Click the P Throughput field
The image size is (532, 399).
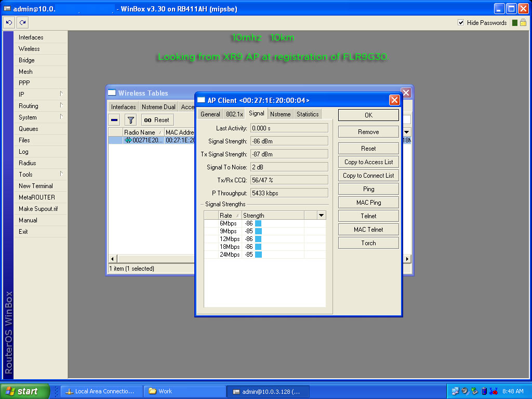289,193
